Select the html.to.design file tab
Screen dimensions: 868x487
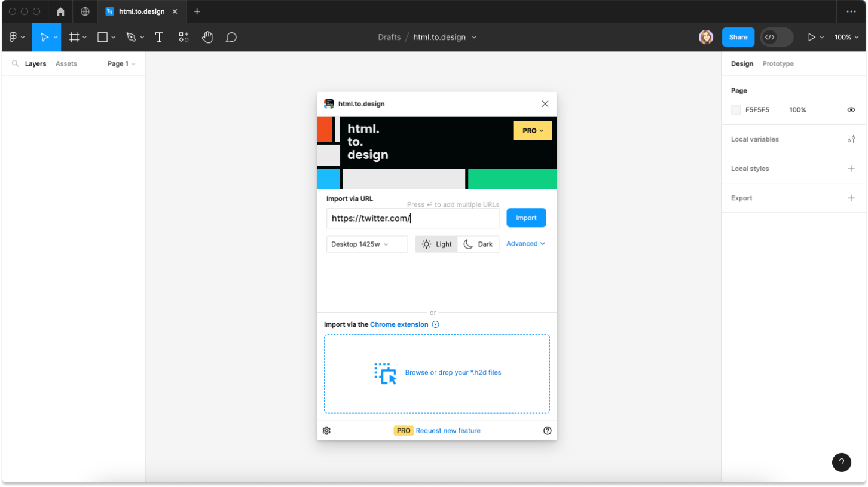point(143,11)
